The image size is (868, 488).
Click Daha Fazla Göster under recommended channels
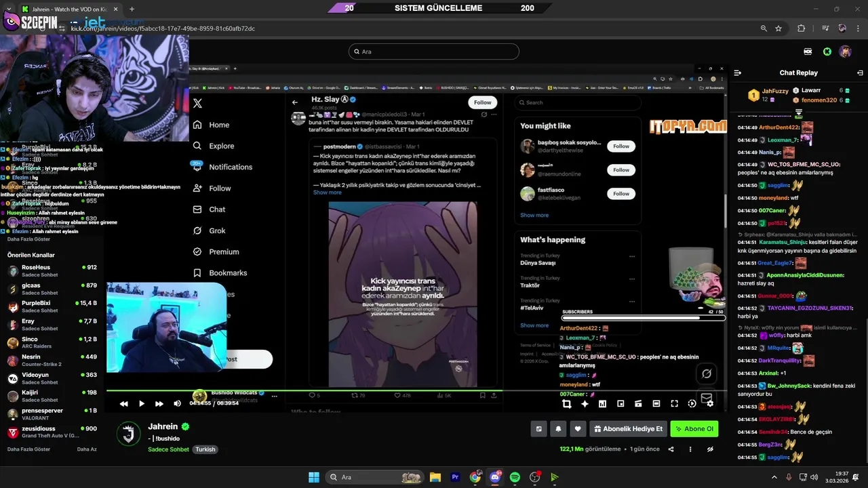[x=28, y=449]
